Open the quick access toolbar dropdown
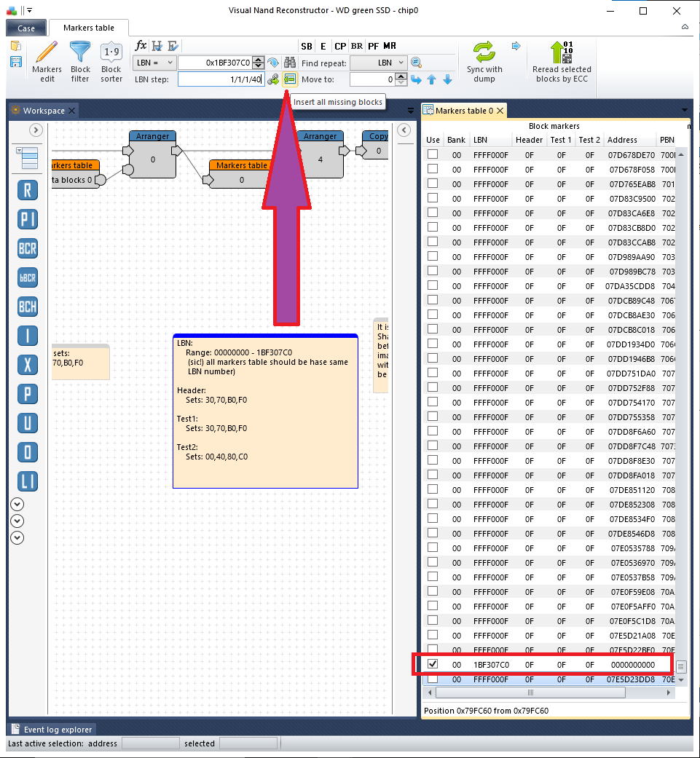This screenshot has height=758, width=700. coord(29,10)
